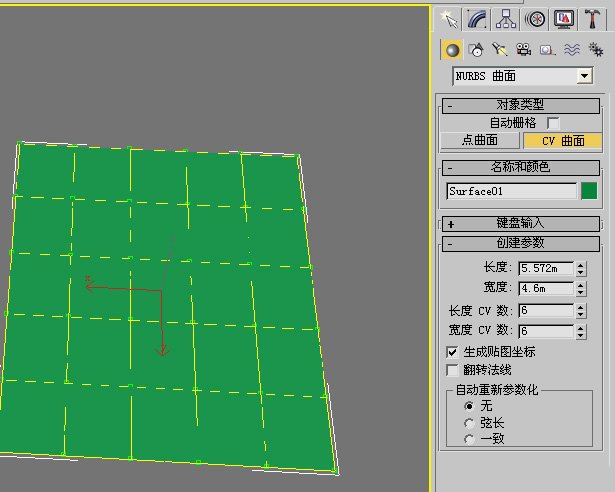The width and height of the screenshot is (615, 492).
Task: Click the 宽度 CV 数 spinner
Action: (581, 332)
